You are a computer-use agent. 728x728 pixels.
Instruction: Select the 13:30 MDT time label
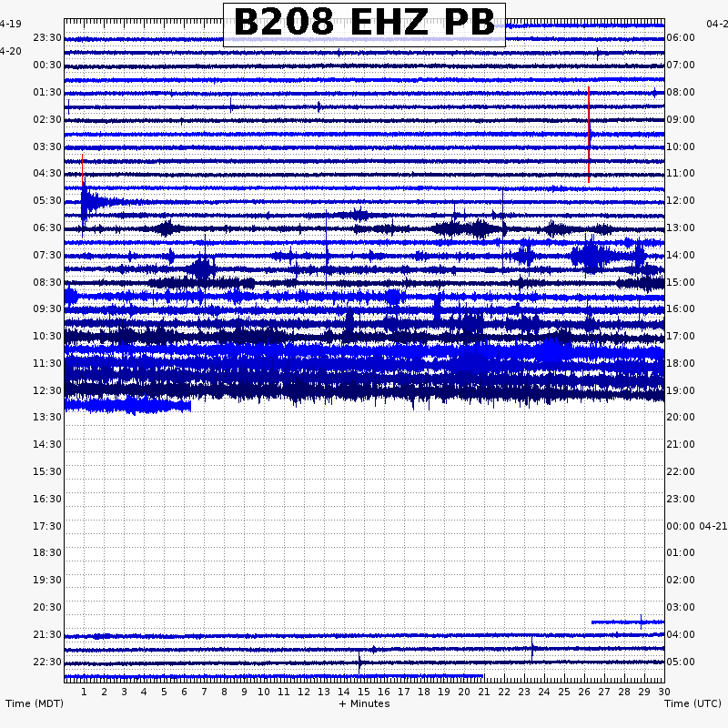click(47, 417)
